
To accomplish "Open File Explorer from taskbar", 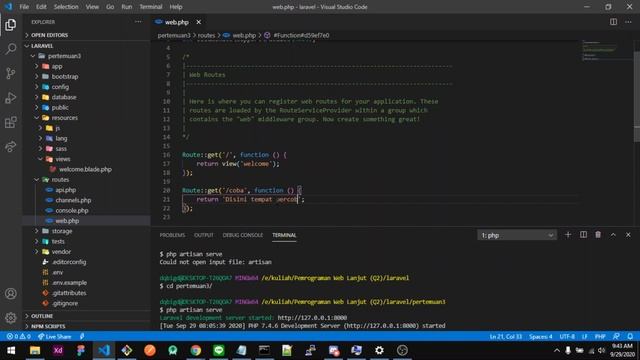I will click(35, 350).
